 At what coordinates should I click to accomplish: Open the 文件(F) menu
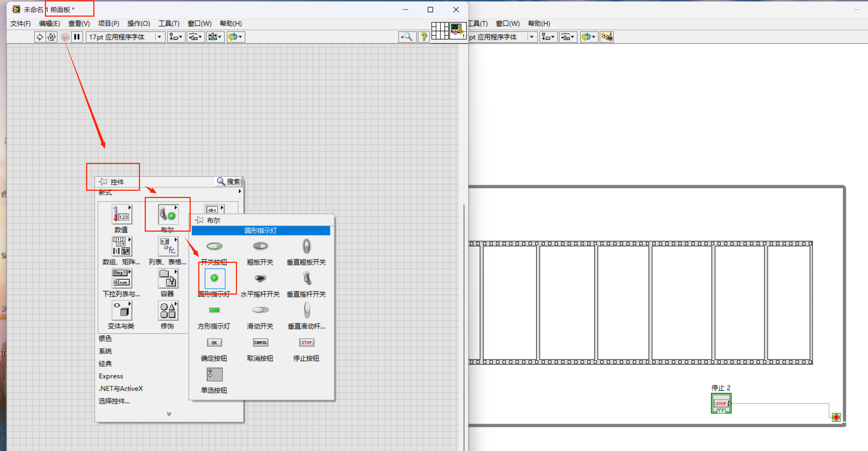[x=20, y=24]
